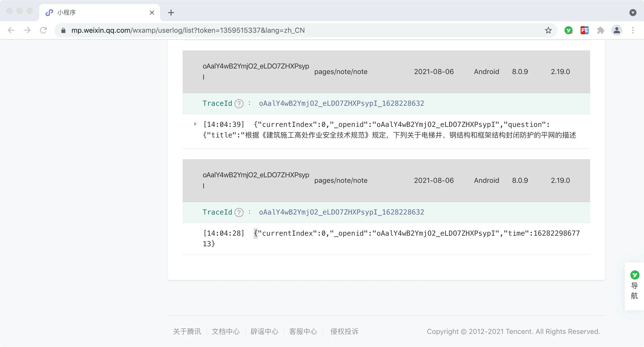Bookmark page with the star icon

click(548, 30)
